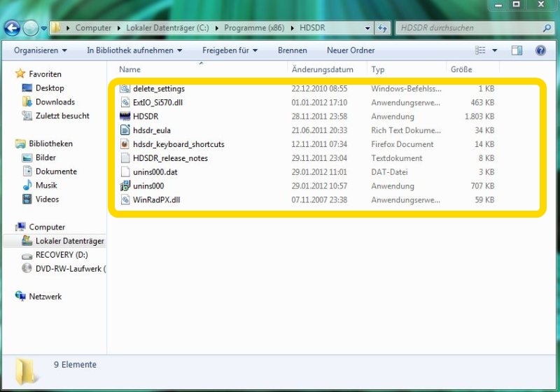The height and width of the screenshot is (392, 560).
Task: Click the HDSDR application file icon
Action: tap(125, 117)
